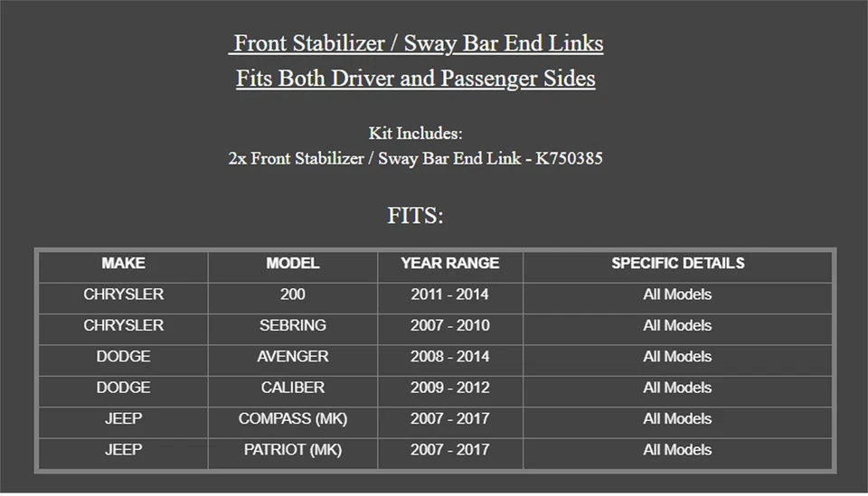Image resolution: width=868 pixels, height=496 pixels.
Task: Click the MODEL column header
Action: pos(292,264)
